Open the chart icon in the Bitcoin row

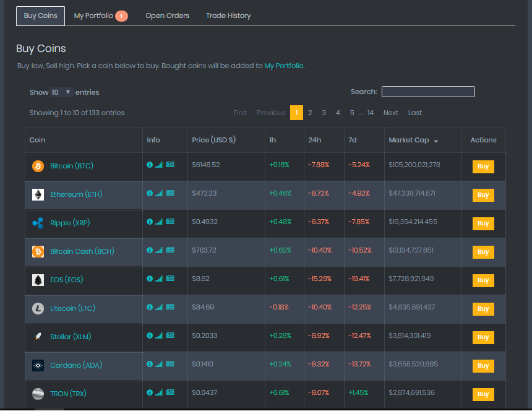(x=159, y=165)
